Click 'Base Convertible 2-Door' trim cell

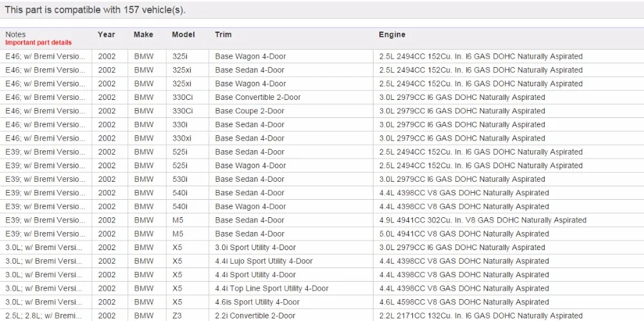[x=258, y=97]
